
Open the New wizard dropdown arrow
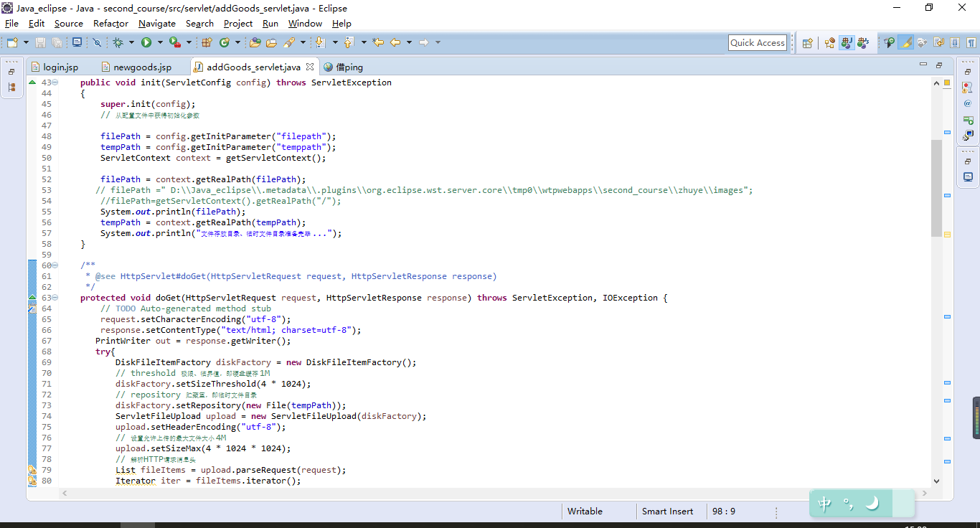(x=26, y=43)
